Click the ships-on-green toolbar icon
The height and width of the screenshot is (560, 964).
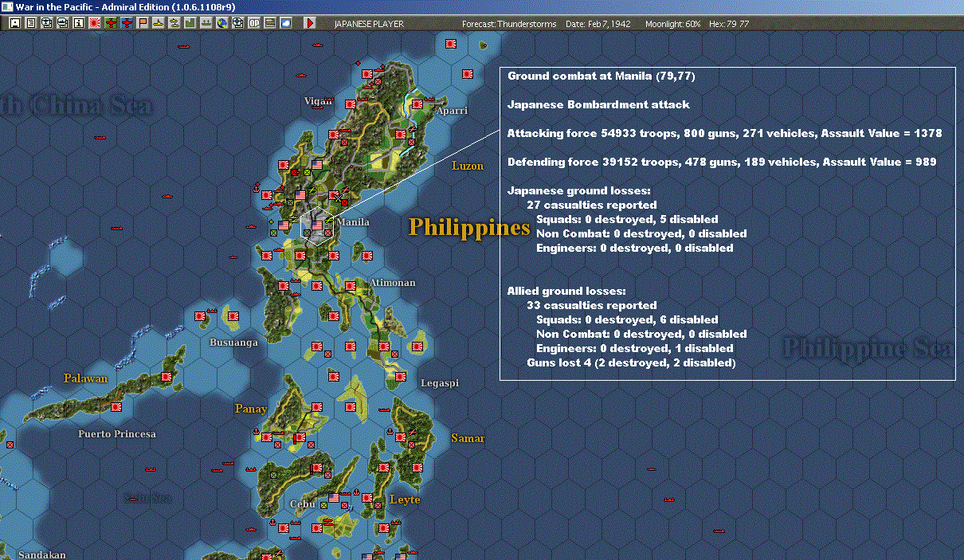(x=206, y=23)
